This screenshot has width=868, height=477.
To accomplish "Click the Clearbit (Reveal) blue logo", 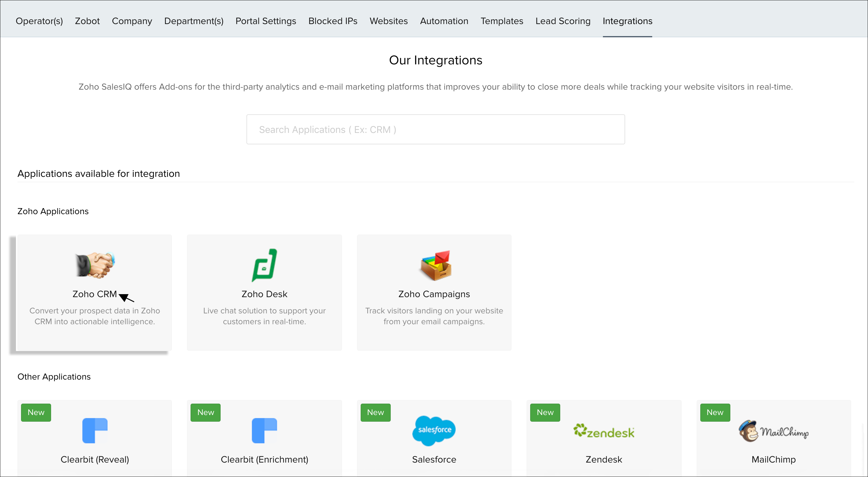I will [95, 430].
